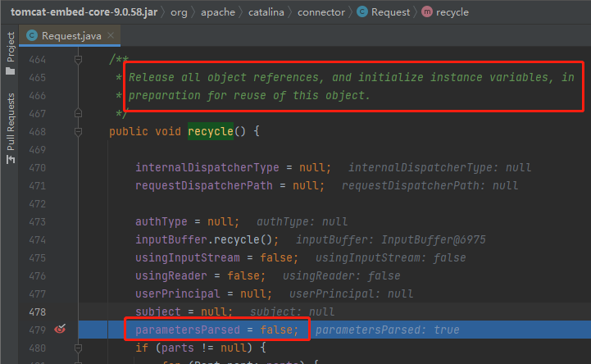This screenshot has width=591, height=364.
Task: Open the Pull Requests tool window
Action: point(11,121)
